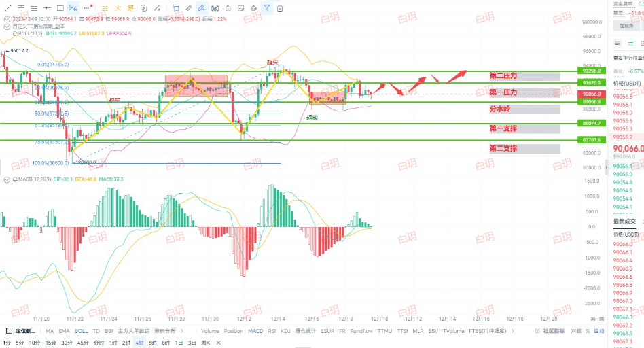Expand more sub indicators after FTBS

(513, 331)
